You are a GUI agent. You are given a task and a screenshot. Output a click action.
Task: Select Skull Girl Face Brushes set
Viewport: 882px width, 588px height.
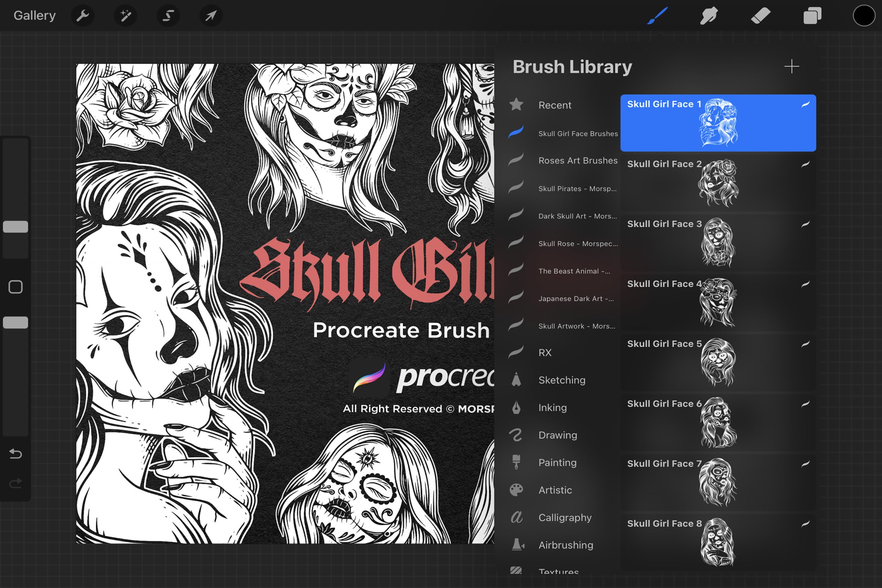(563, 134)
